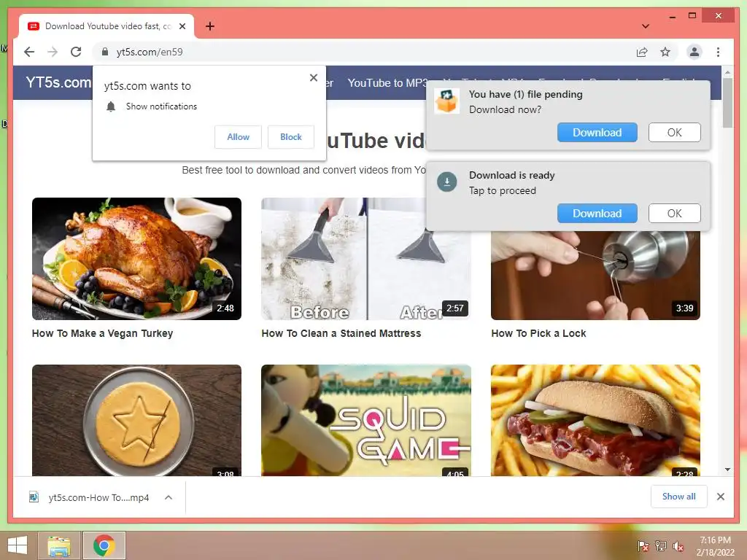Click the round download arrow icon

pos(447,182)
